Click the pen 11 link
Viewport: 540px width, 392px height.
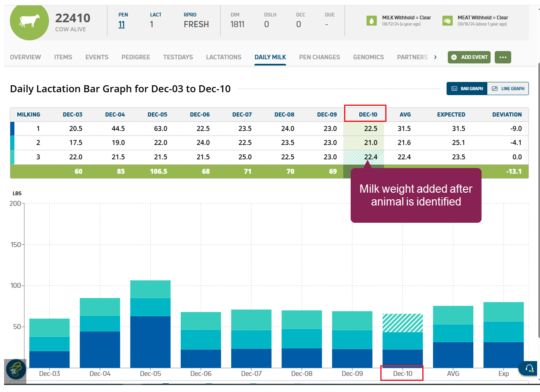coord(121,24)
